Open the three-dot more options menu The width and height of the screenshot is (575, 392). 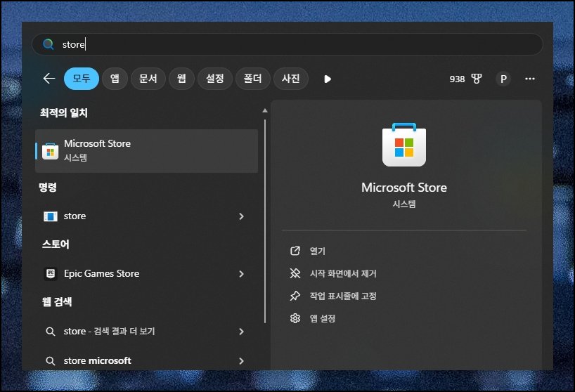(x=530, y=79)
